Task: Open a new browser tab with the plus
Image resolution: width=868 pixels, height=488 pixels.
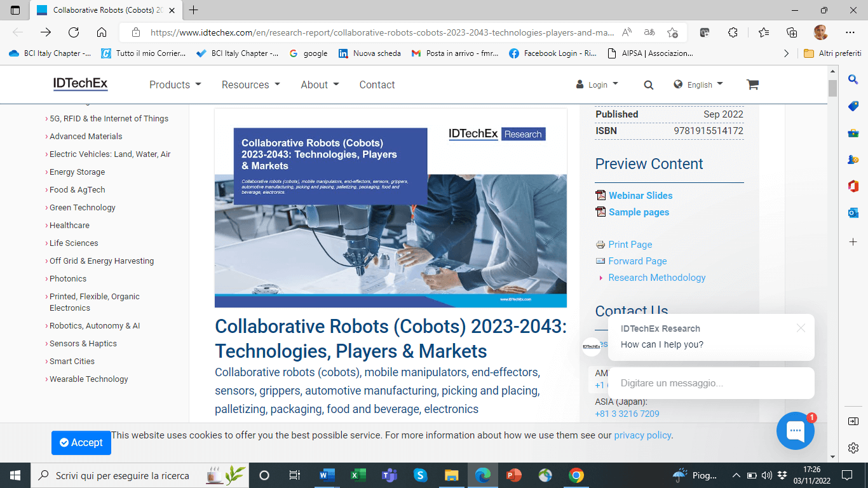Action: coord(193,10)
